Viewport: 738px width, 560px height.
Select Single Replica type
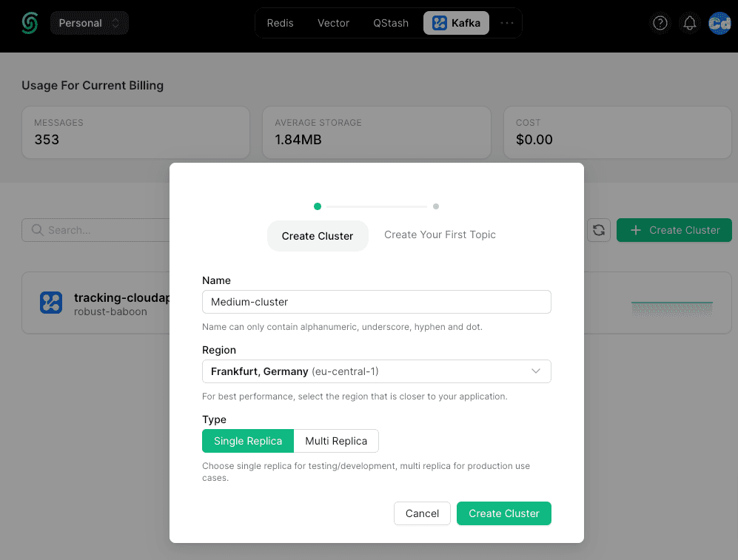tap(248, 441)
